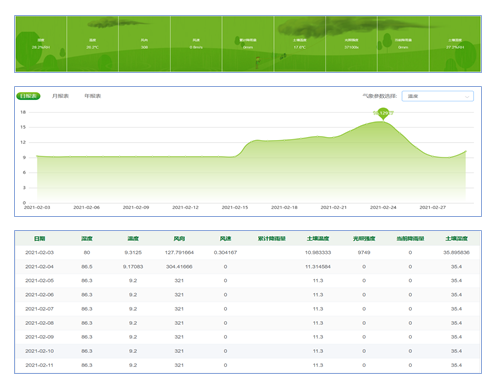503x390 pixels.
Task: Click the 日期 date column header
Action: 40,238
